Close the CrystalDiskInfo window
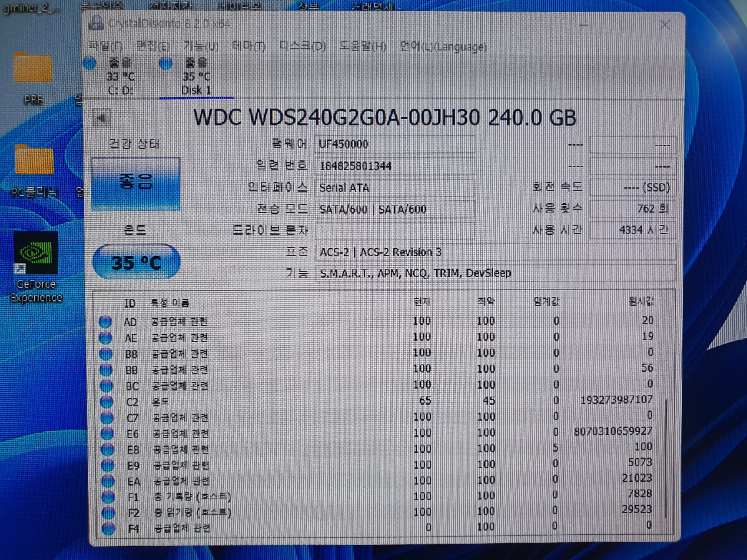The image size is (747, 560). (x=665, y=25)
